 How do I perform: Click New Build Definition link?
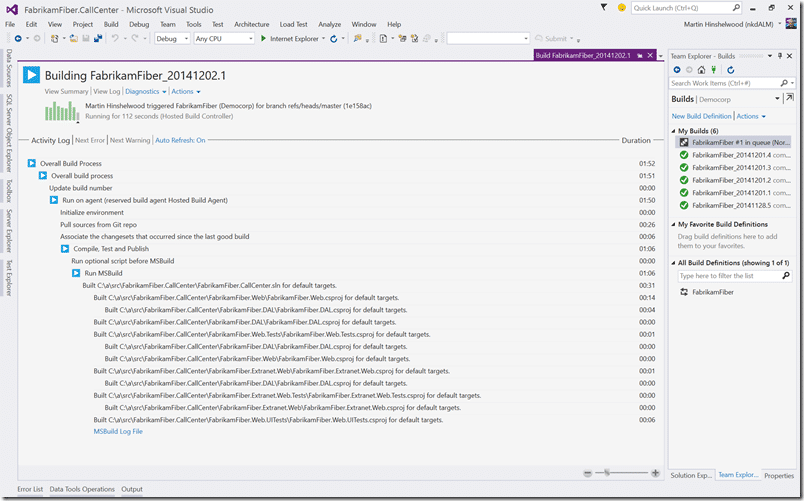coord(701,116)
